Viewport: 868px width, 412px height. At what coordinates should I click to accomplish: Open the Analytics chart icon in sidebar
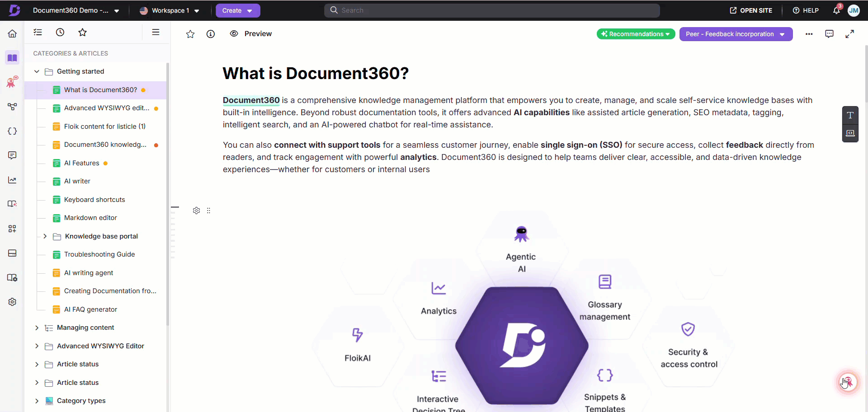[12, 180]
